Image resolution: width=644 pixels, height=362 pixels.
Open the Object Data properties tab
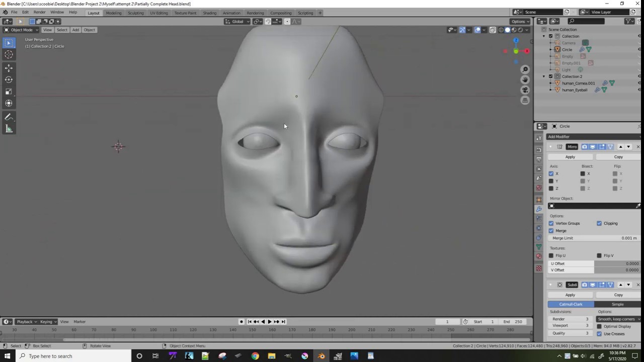click(539, 247)
